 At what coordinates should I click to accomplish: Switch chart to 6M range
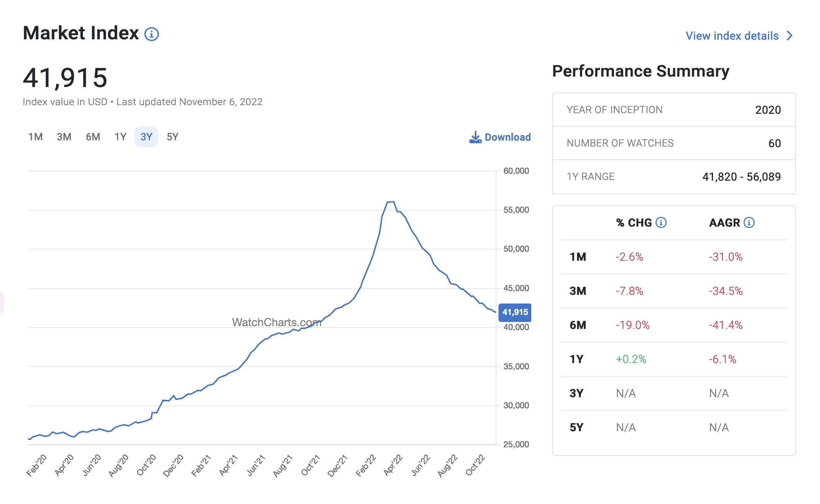point(93,137)
